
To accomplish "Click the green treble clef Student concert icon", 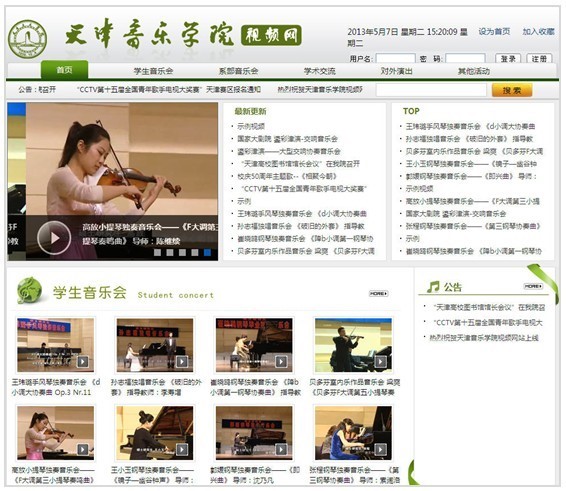I will (29, 290).
